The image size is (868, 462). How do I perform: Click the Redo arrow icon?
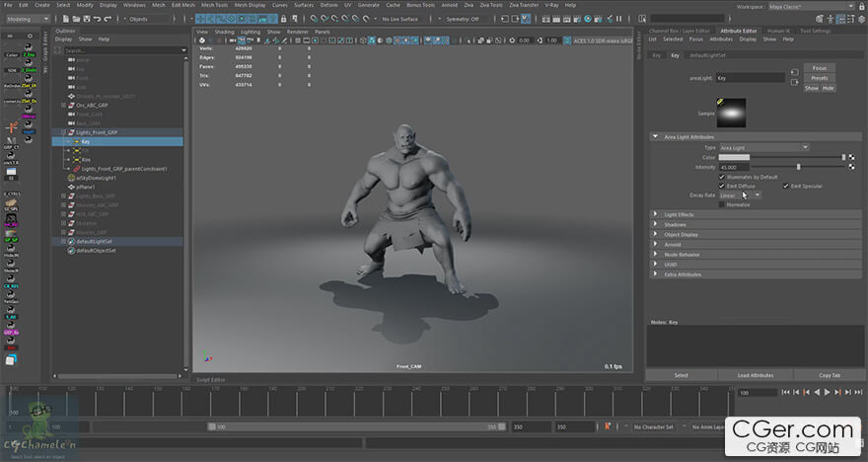[108, 19]
